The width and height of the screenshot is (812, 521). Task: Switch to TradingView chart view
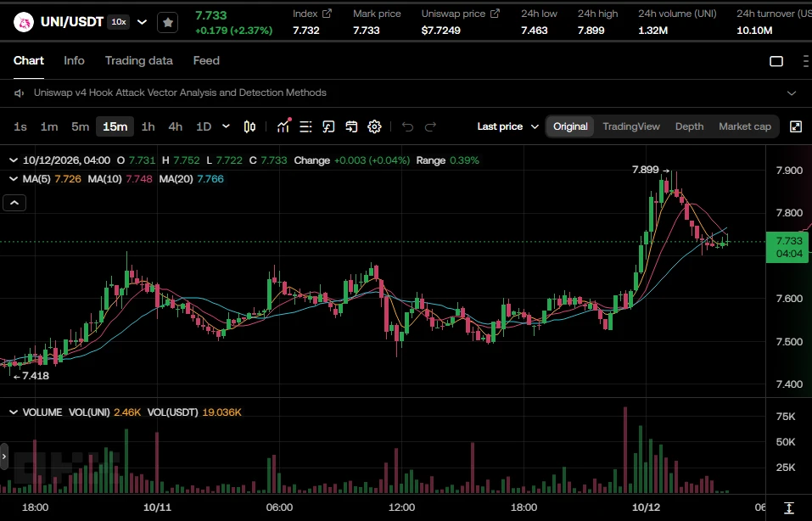(631, 126)
